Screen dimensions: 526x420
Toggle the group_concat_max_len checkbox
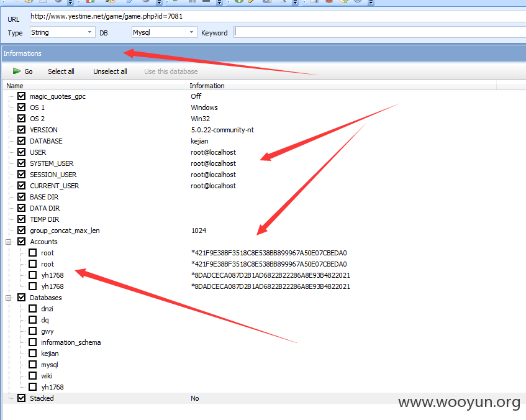22,231
